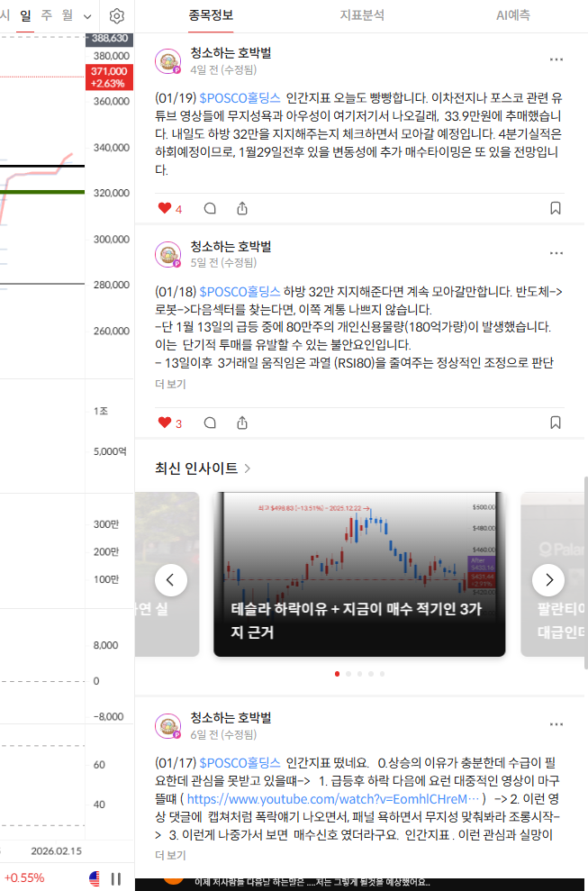The height and width of the screenshot is (891, 588).
Task: Click the green horizontal line on chart
Action: click(42, 192)
